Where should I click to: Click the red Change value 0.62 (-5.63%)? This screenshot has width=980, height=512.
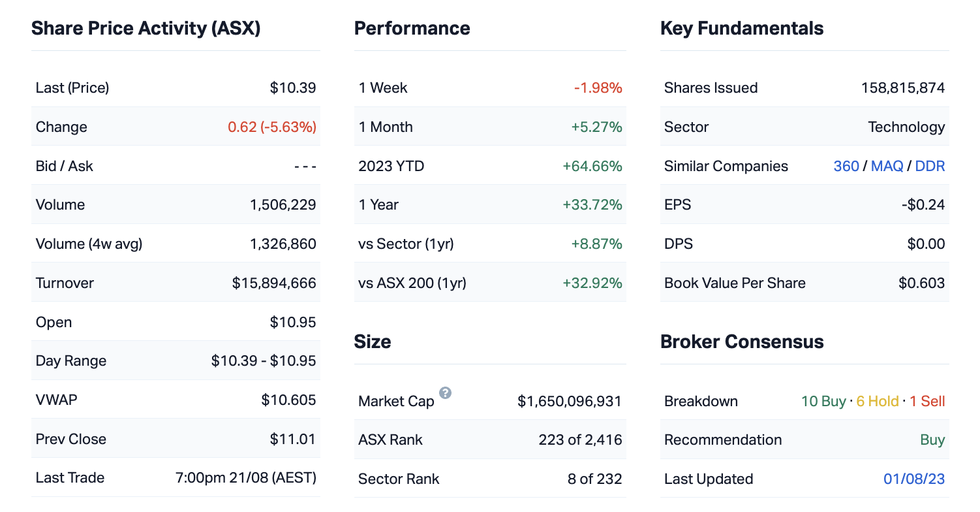tap(271, 127)
